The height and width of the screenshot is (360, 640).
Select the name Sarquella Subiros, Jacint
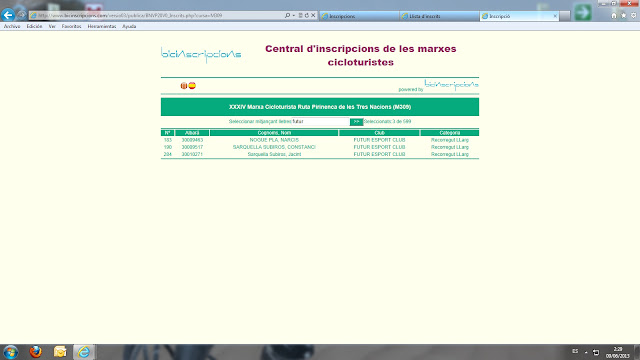[x=274, y=154]
